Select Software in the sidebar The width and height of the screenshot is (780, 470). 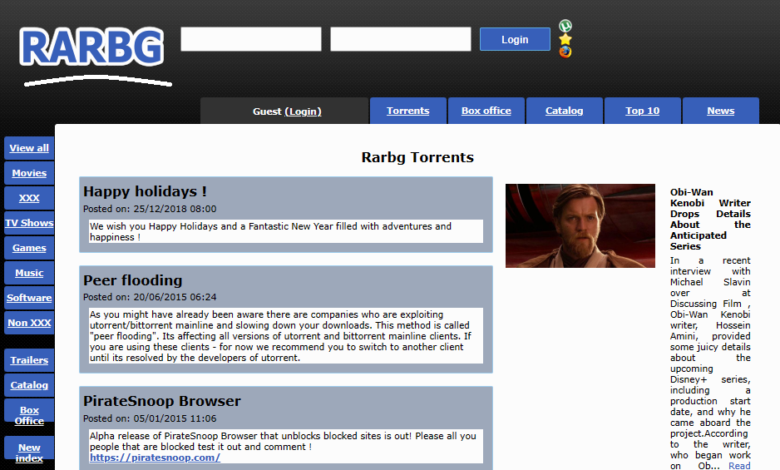29,297
